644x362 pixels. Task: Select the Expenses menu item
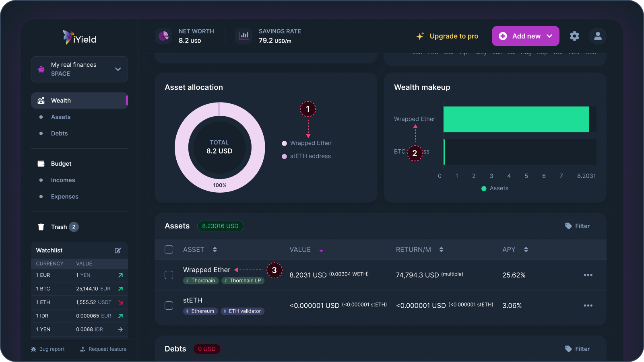tap(64, 196)
